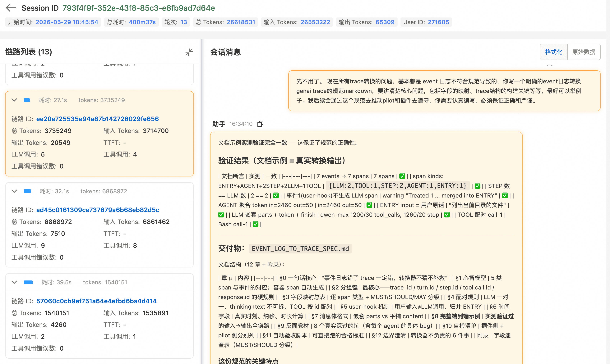Click the tokens: 6868972 header text
Screen dimensions: 610x364
click(x=104, y=191)
